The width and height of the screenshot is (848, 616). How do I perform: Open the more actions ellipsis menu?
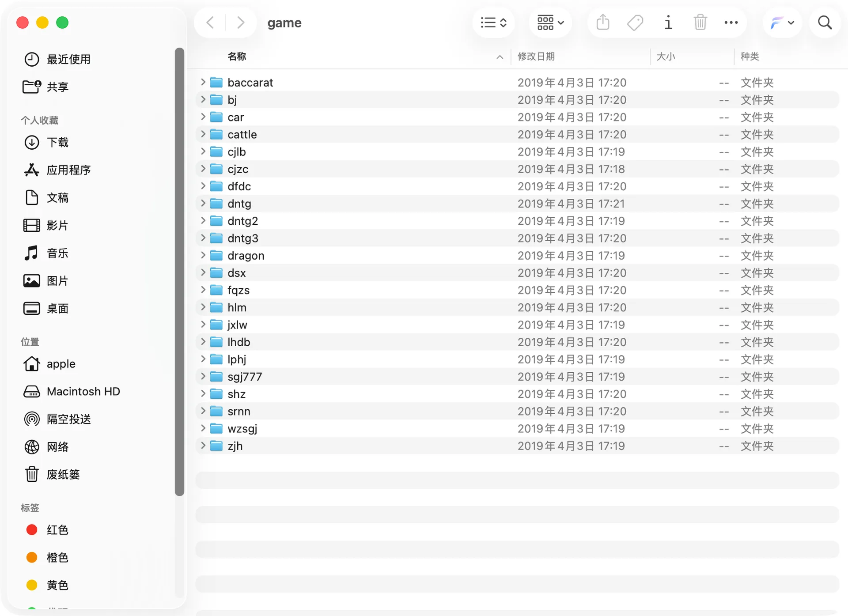pyautogui.click(x=731, y=23)
